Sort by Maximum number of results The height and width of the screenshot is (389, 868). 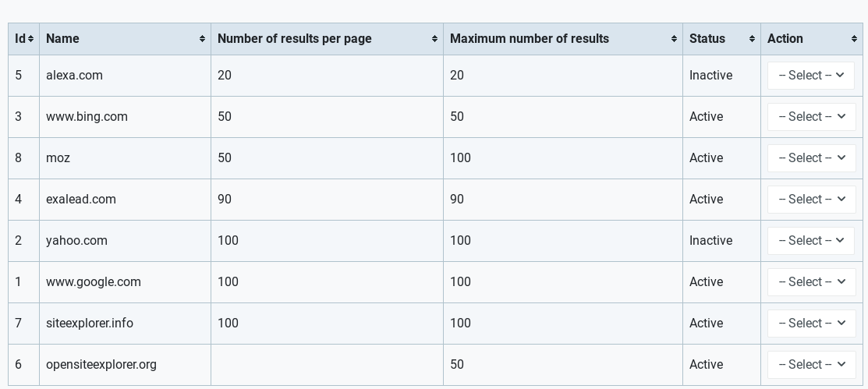pos(674,39)
